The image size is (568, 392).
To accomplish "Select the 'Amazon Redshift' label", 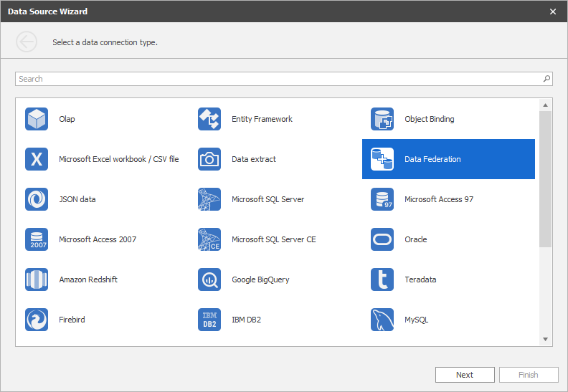I will pyautogui.click(x=88, y=279).
